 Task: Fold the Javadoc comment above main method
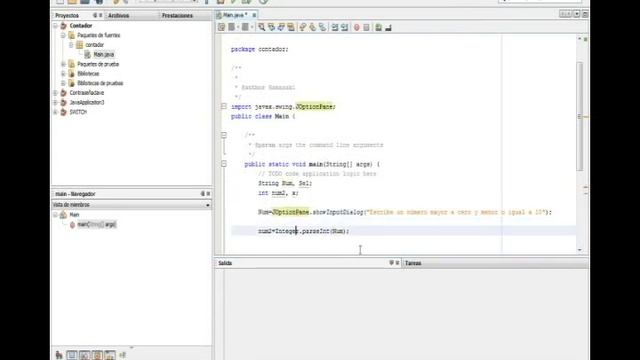click(x=224, y=135)
